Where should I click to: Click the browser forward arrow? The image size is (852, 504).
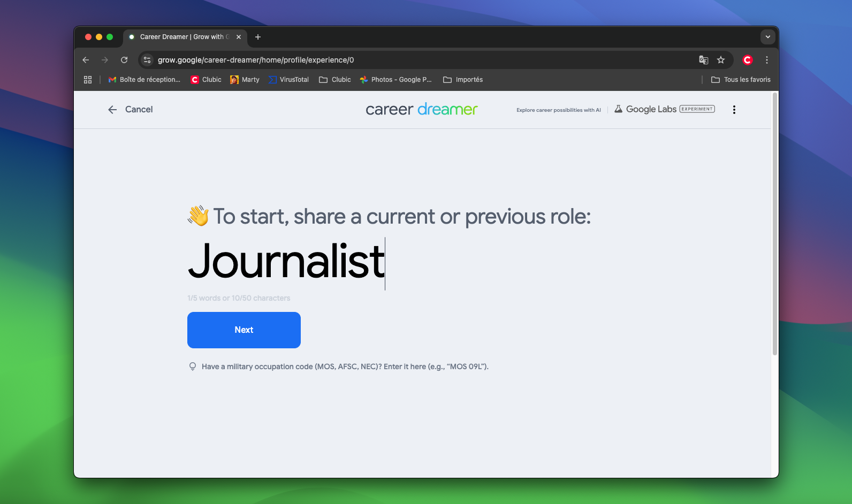coord(105,60)
